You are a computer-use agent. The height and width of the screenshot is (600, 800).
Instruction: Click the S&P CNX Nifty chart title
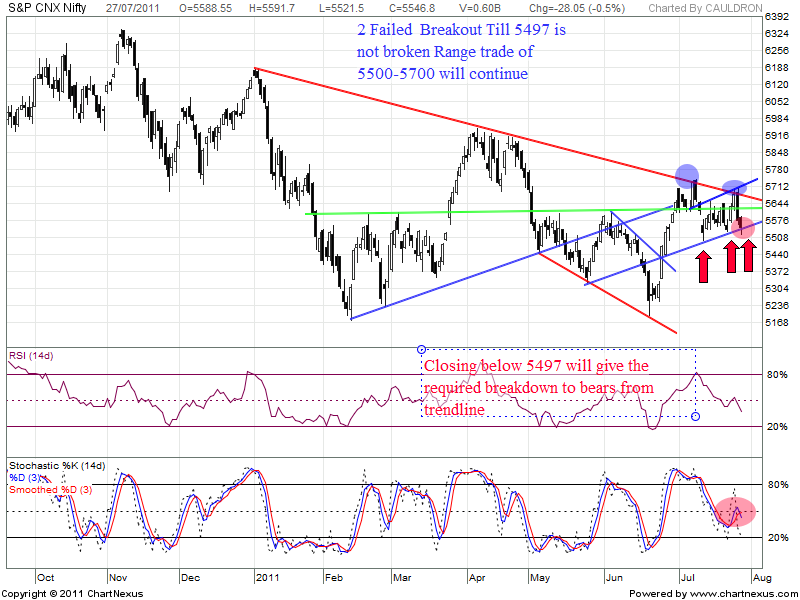[x=46, y=7]
